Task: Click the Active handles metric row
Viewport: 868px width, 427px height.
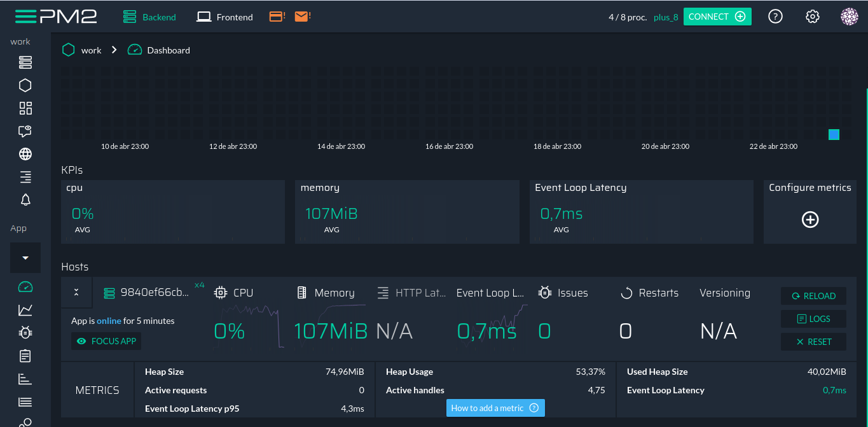Action: (495, 390)
